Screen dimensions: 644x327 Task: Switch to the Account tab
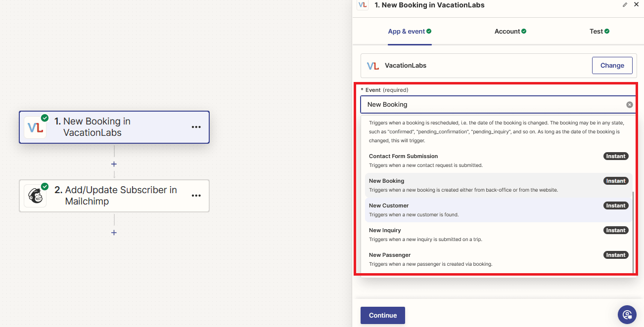coord(510,32)
